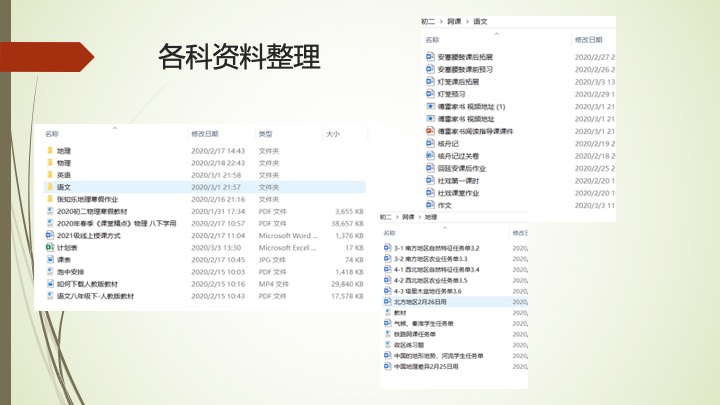Viewport: 720px width, 405px height.
Task: Click the 计划表 Excel file icon
Action: pyautogui.click(x=49, y=247)
